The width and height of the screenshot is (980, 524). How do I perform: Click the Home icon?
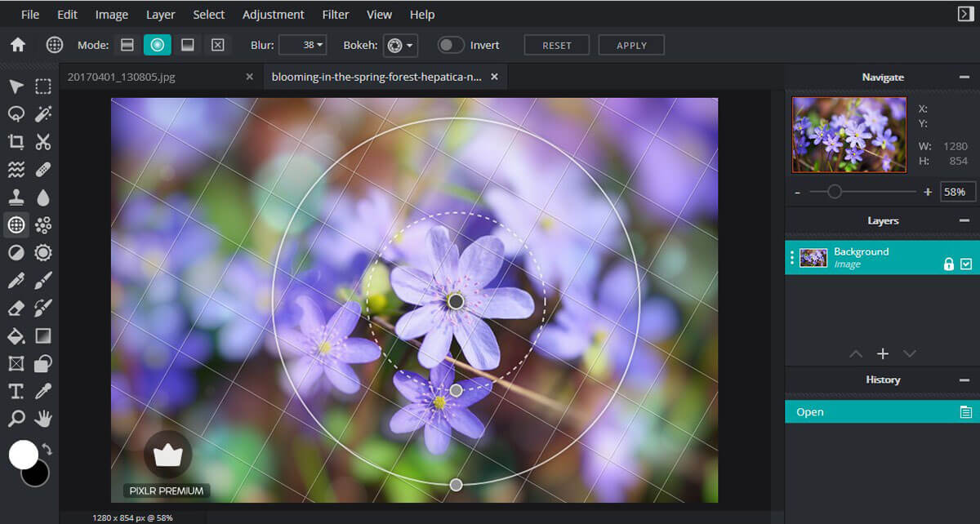point(17,45)
